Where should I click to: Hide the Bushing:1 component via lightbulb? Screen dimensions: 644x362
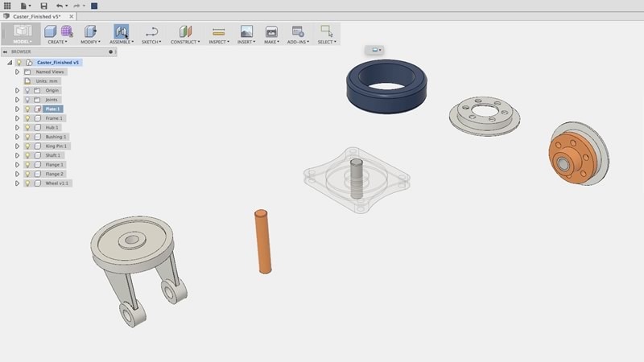coord(27,137)
